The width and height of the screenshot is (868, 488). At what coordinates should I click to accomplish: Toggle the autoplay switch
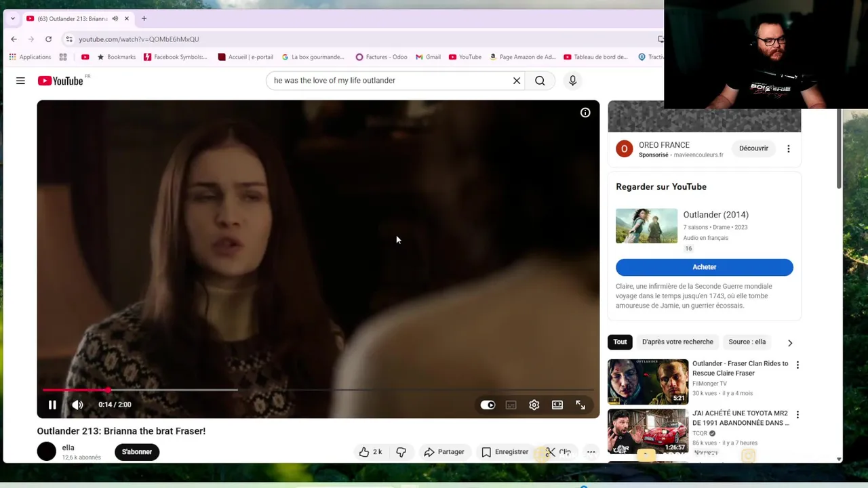[488, 405]
